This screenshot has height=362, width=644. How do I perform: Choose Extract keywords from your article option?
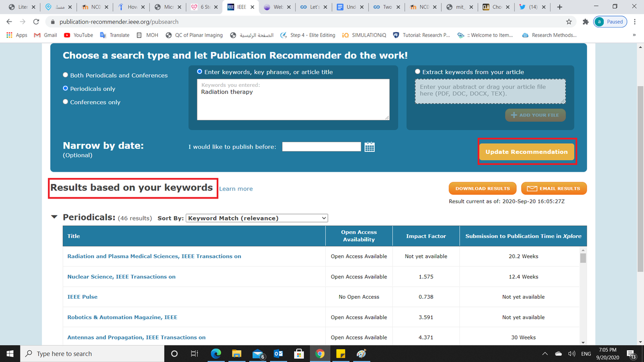point(418,72)
